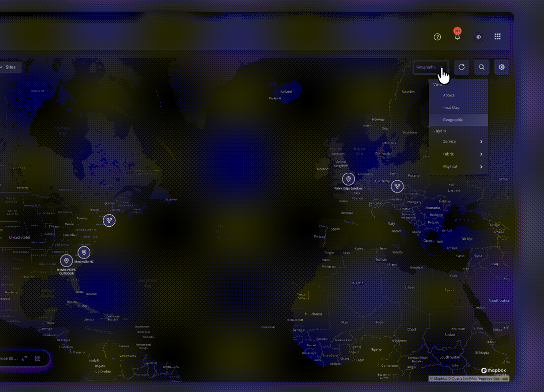Open the site cluster marker near Ottawa
The height and width of the screenshot is (392, 544).
point(109,220)
